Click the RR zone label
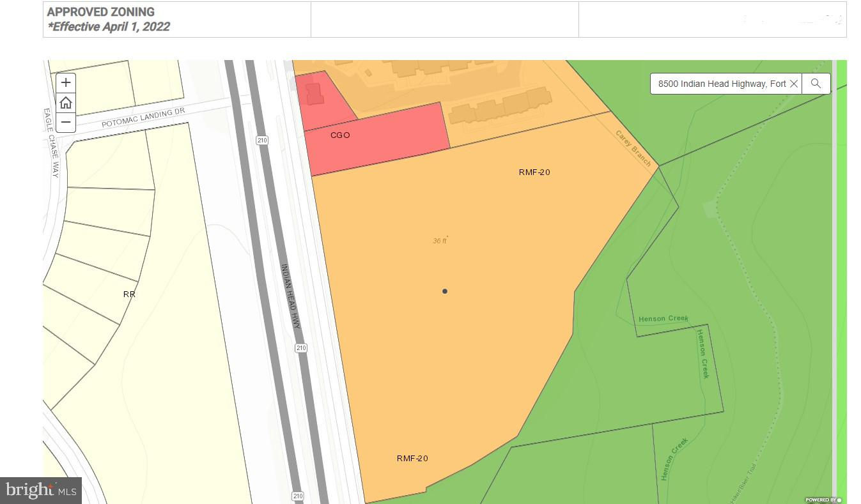 [129, 294]
